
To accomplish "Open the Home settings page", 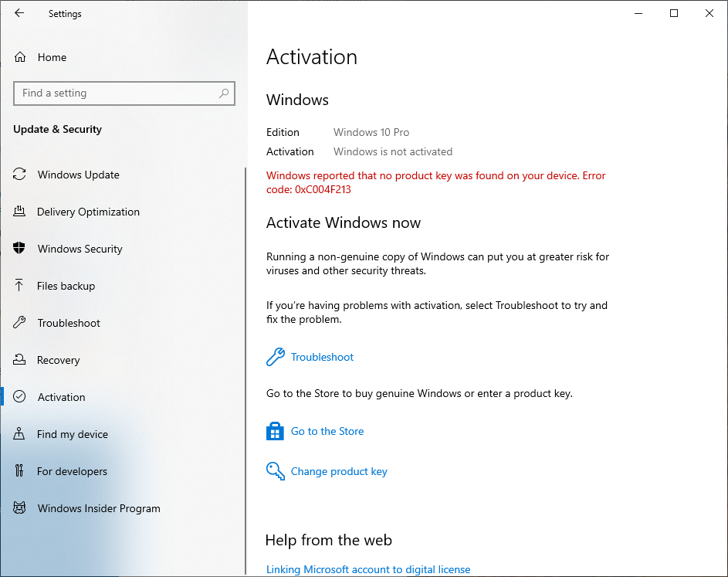I will (52, 57).
